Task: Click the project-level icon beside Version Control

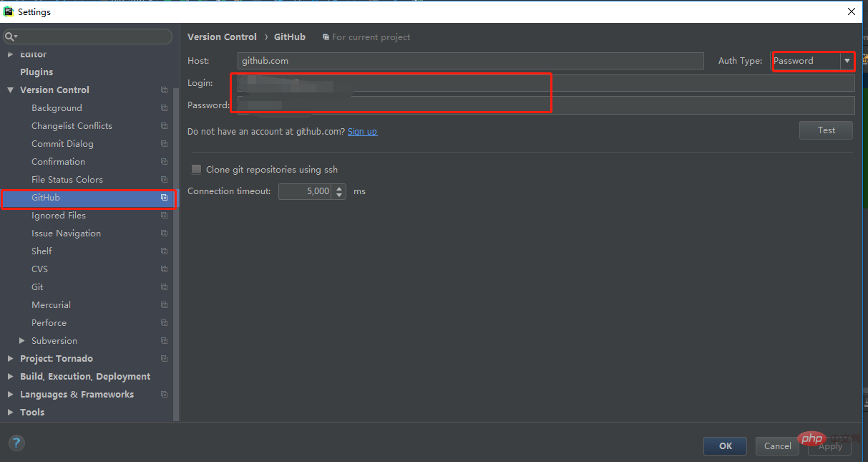Action: pyautogui.click(x=164, y=90)
